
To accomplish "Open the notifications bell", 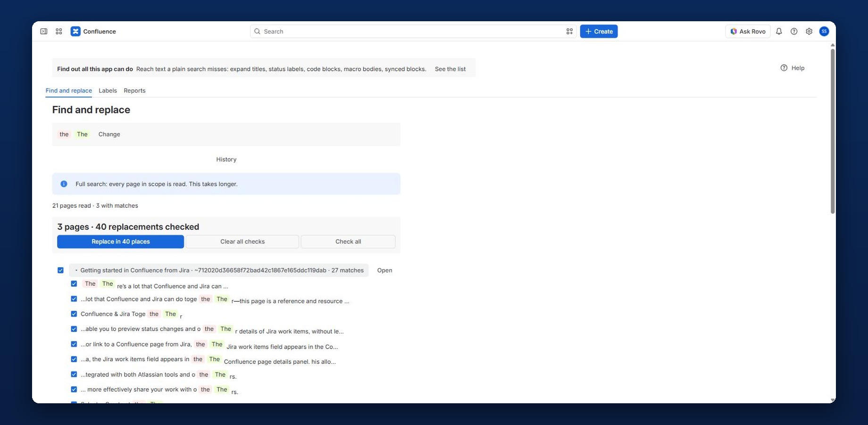I will [779, 31].
